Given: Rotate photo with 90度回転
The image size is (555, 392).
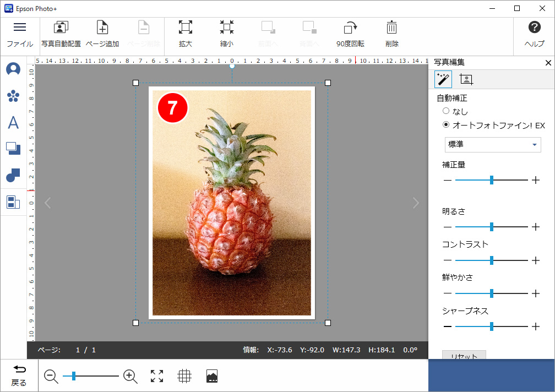Looking at the screenshot, I should [350, 28].
